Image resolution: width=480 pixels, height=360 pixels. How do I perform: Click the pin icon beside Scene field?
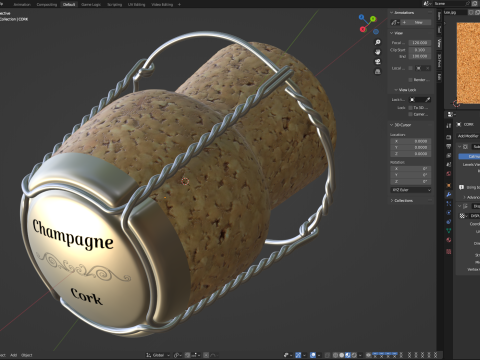[x=468, y=3]
